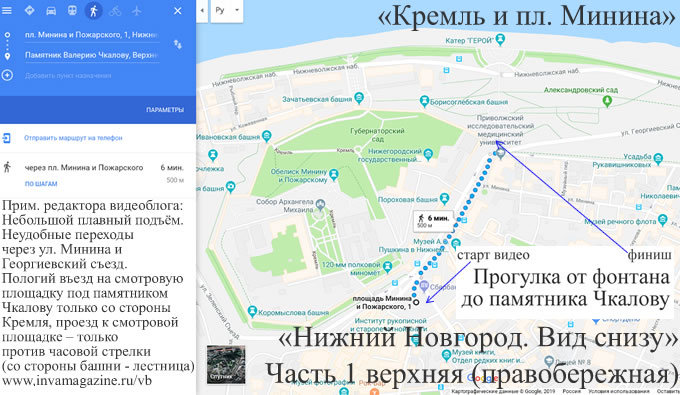Edit the starting point пл. Минина field
This screenshot has width=680, height=395.
tap(92, 35)
